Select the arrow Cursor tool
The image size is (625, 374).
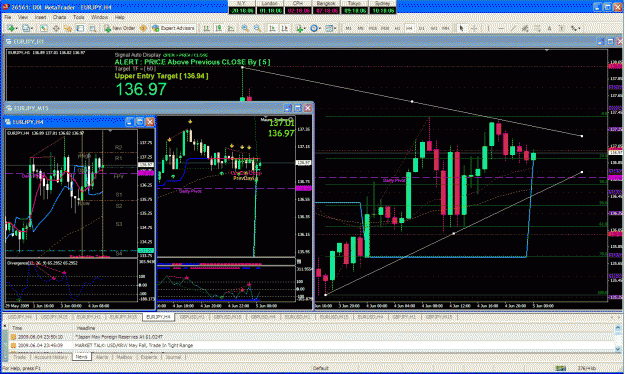click(x=461, y=28)
